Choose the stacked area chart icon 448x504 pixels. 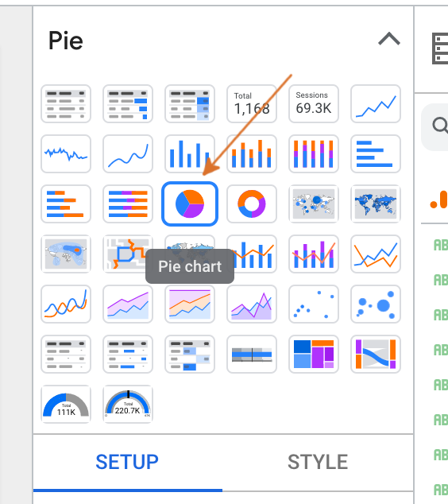pos(190,304)
